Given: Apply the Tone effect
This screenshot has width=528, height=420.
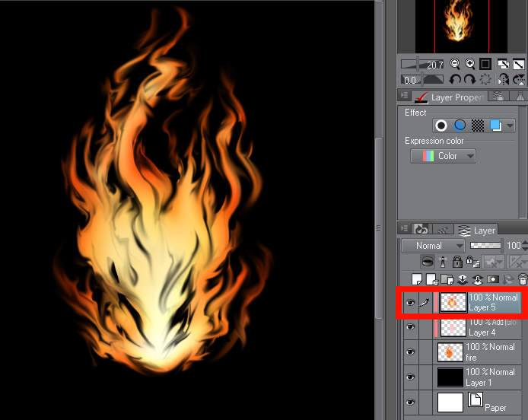Looking at the screenshot, I should click(x=478, y=126).
